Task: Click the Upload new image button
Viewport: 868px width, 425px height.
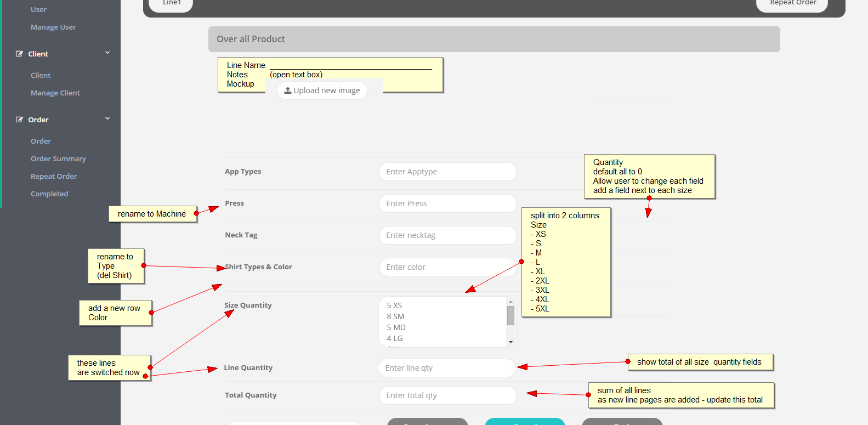Action: click(x=322, y=90)
